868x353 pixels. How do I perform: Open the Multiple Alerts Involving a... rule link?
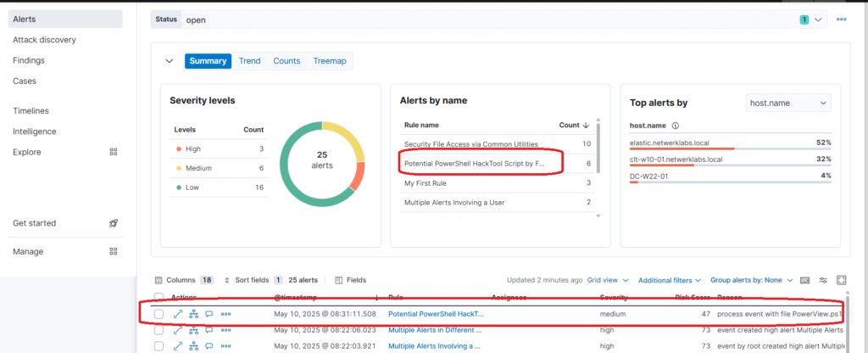tap(434, 346)
